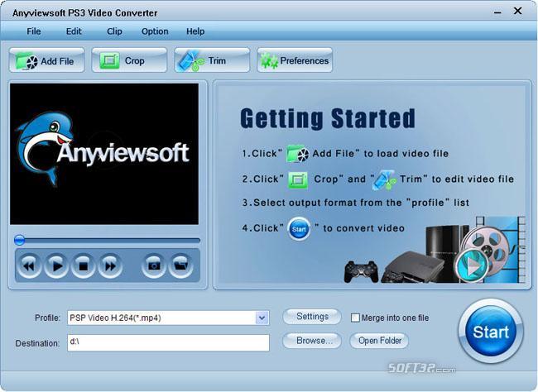Click the seek slider handle
The width and height of the screenshot is (538, 392).
click(20, 240)
